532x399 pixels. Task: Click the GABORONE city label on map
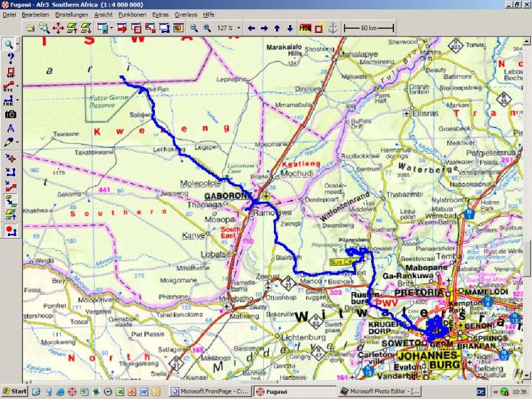tap(228, 196)
